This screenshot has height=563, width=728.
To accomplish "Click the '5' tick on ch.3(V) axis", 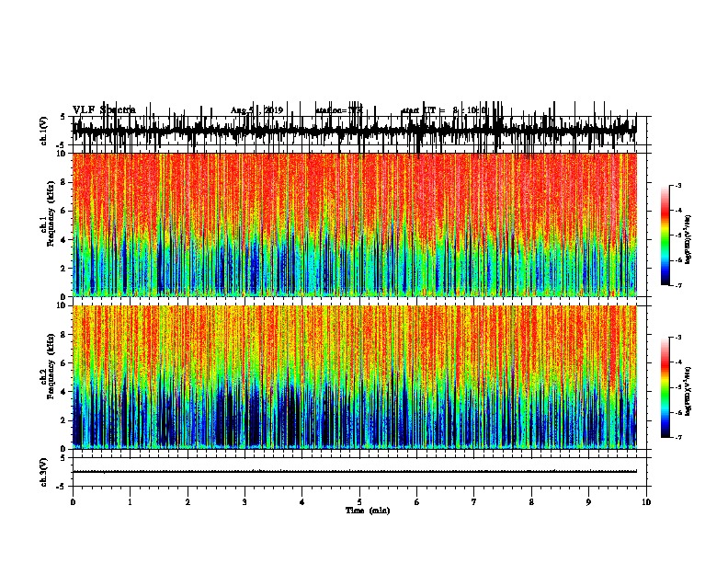I will (63, 458).
